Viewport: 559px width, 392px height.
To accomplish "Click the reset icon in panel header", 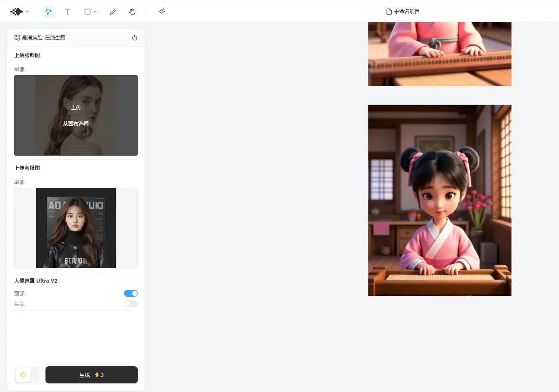I will pos(135,38).
